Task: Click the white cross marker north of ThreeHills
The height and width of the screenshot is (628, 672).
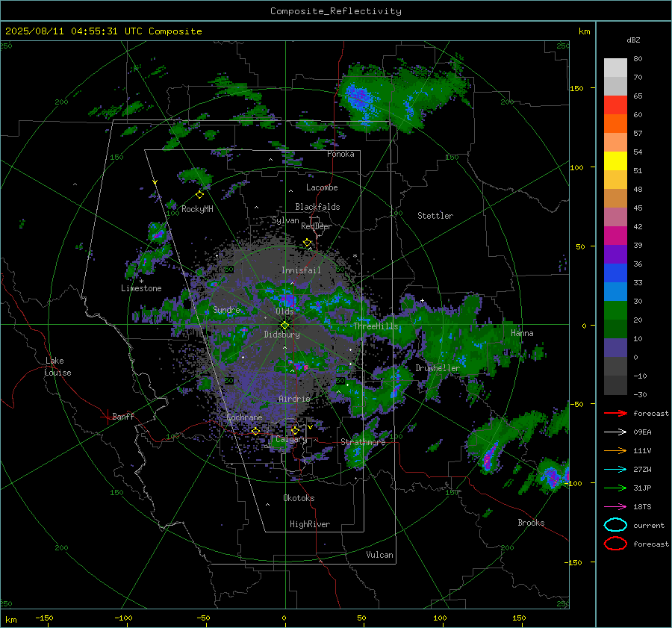Action: (422, 300)
